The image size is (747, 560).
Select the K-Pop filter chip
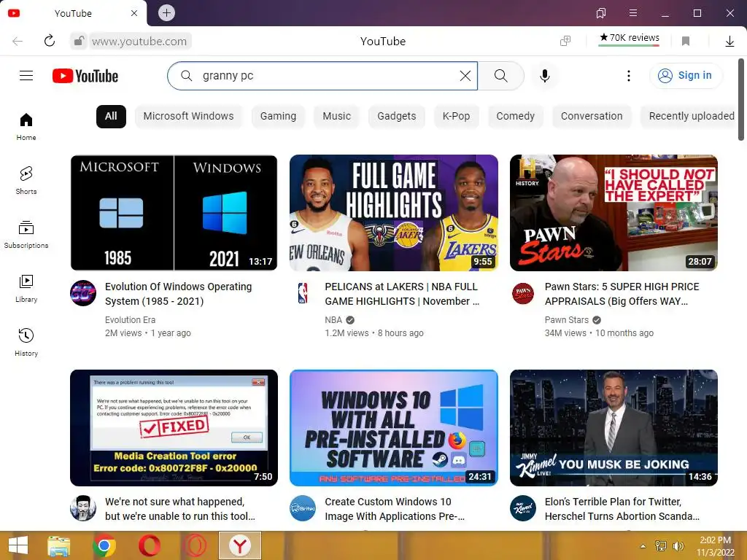(x=457, y=116)
